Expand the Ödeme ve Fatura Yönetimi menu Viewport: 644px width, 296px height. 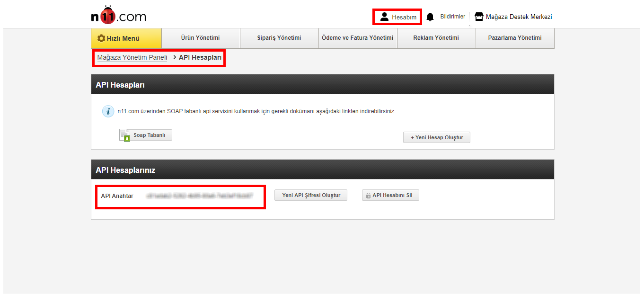[x=357, y=38]
